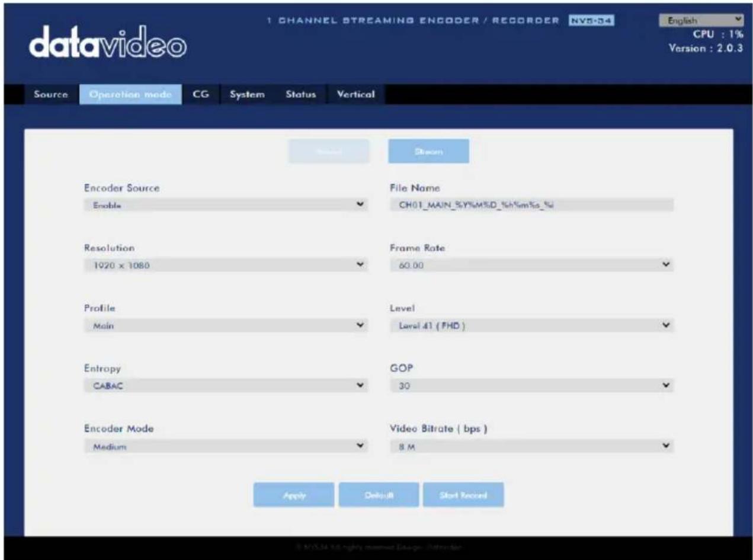Switch to the CG tab
This screenshot has width=753, height=560.
pos(201,95)
